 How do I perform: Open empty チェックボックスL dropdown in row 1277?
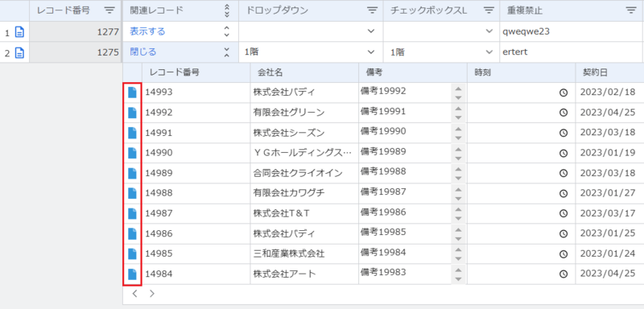[x=441, y=31]
